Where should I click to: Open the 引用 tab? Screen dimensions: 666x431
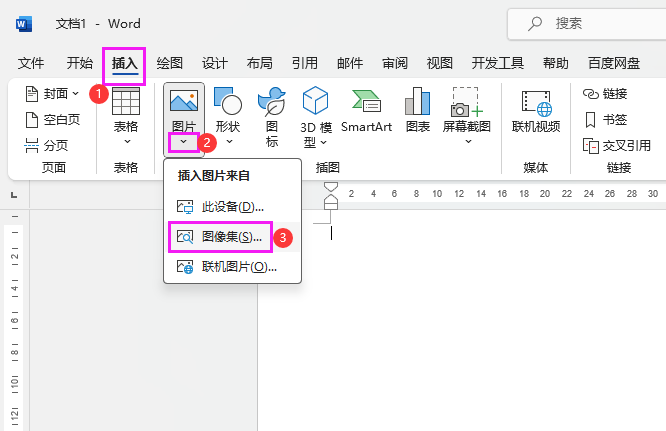pyautogui.click(x=305, y=63)
